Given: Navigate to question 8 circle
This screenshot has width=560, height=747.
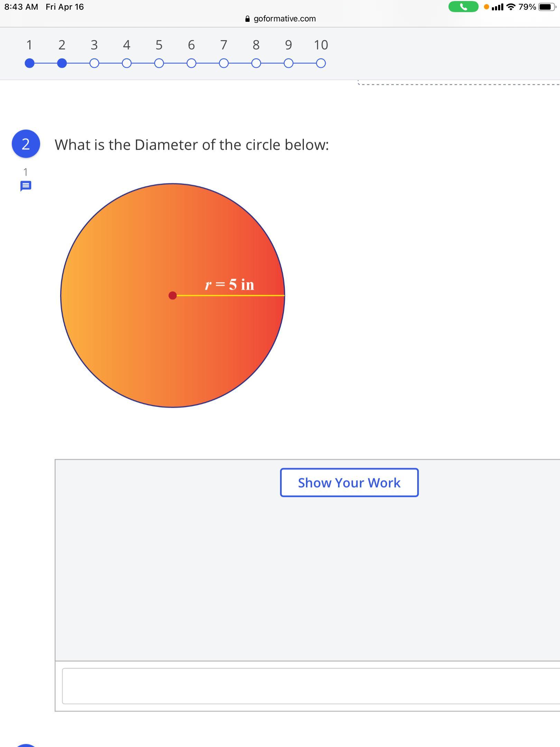Looking at the screenshot, I should (256, 63).
